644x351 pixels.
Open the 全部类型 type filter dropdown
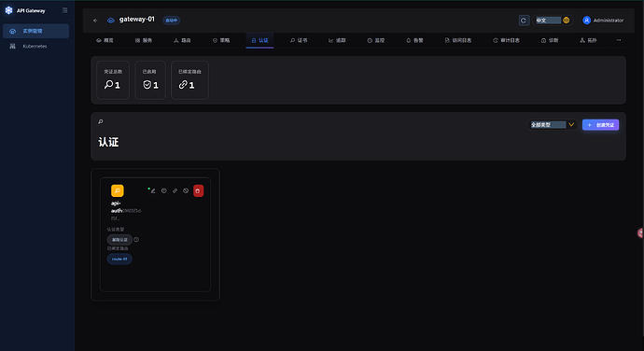[553, 124]
